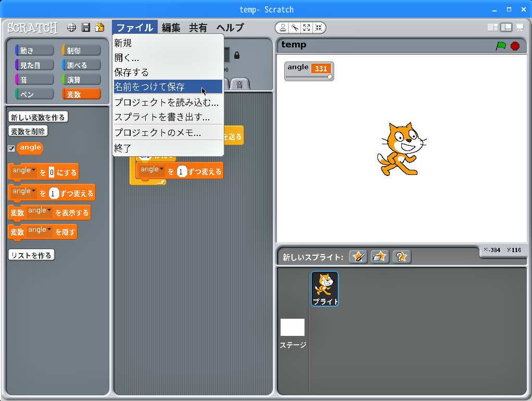532x401 pixels.
Task: Open the 変数 block category
Action: 81,94
